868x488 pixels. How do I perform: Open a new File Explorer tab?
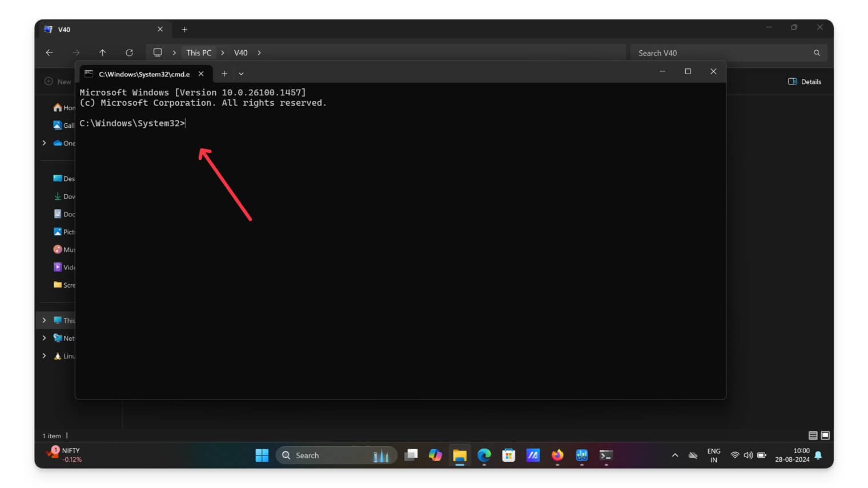pos(184,29)
